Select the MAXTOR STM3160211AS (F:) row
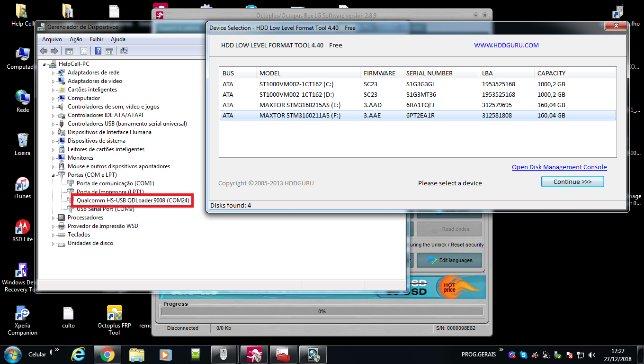Viewport: 644px width, 364px height. pos(418,115)
